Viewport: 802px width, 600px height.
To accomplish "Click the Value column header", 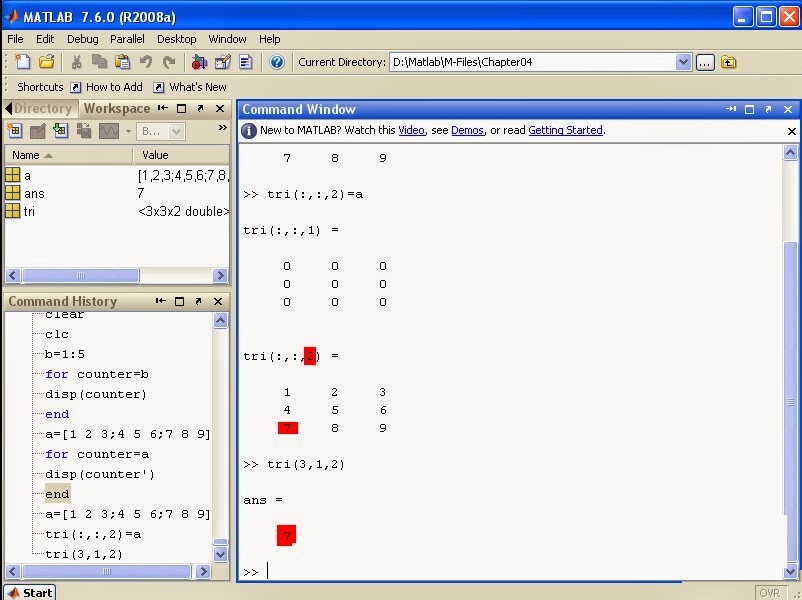I will click(181, 155).
